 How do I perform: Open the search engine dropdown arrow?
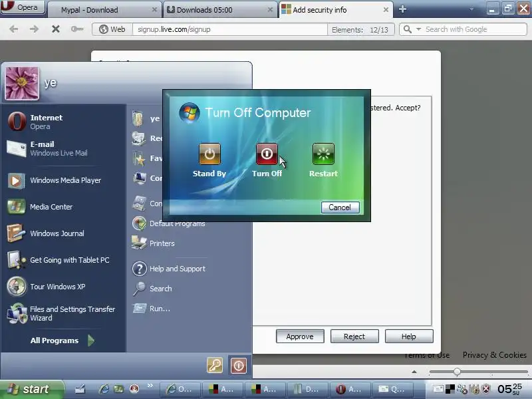tap(419, 29)
